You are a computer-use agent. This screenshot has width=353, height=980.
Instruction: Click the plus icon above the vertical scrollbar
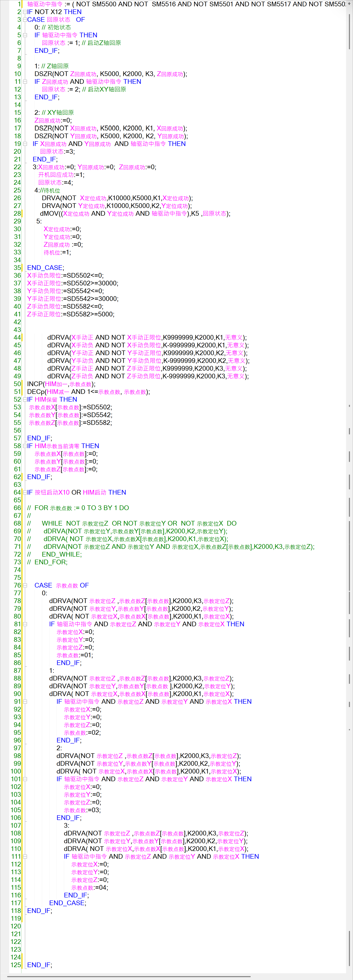point(349,4)
